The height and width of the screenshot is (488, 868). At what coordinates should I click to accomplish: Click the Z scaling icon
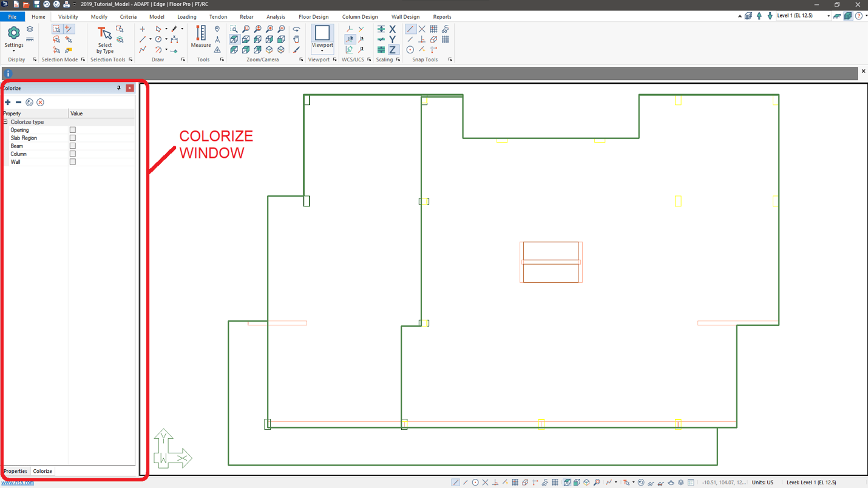(x=393, y=50)
